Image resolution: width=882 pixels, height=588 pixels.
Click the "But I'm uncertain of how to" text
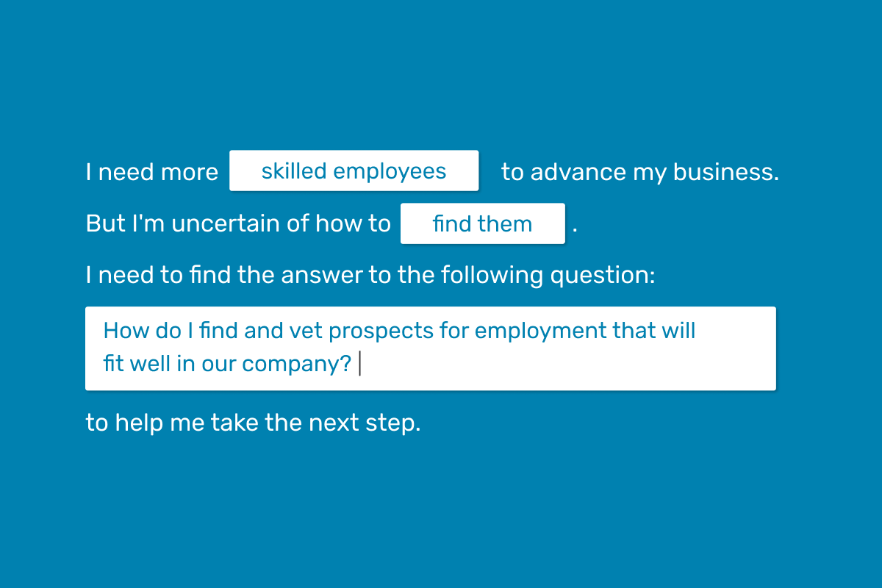[x=238, y=223]
